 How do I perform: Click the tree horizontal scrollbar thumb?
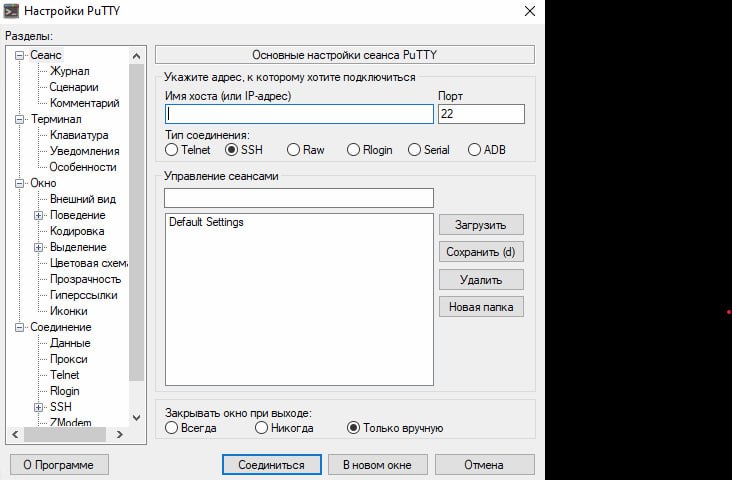[65, 434]
